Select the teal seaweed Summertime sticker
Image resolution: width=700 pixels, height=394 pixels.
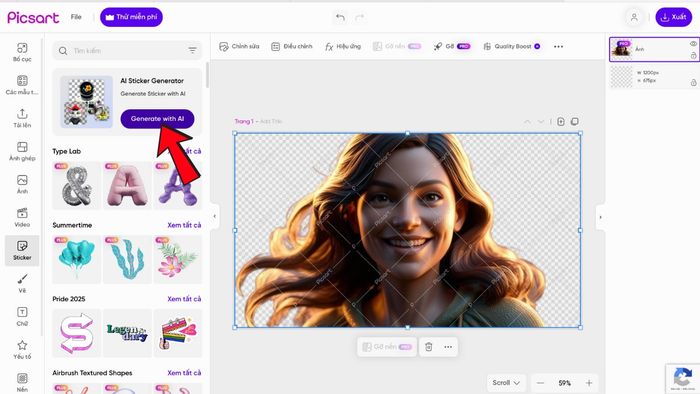[x=127, y=260]
